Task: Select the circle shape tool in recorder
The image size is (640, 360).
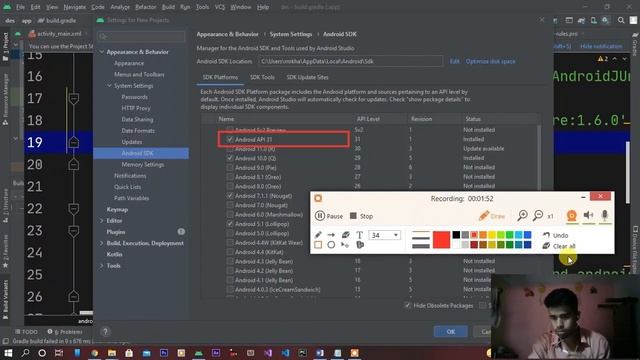Action: point(331,245)
